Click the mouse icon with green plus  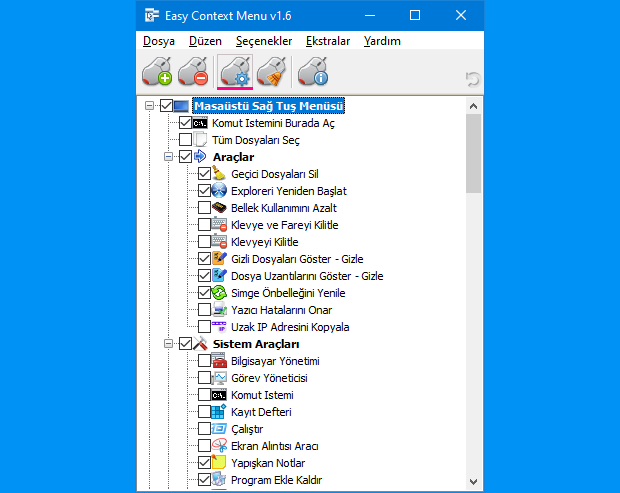[x=158, y=73]
